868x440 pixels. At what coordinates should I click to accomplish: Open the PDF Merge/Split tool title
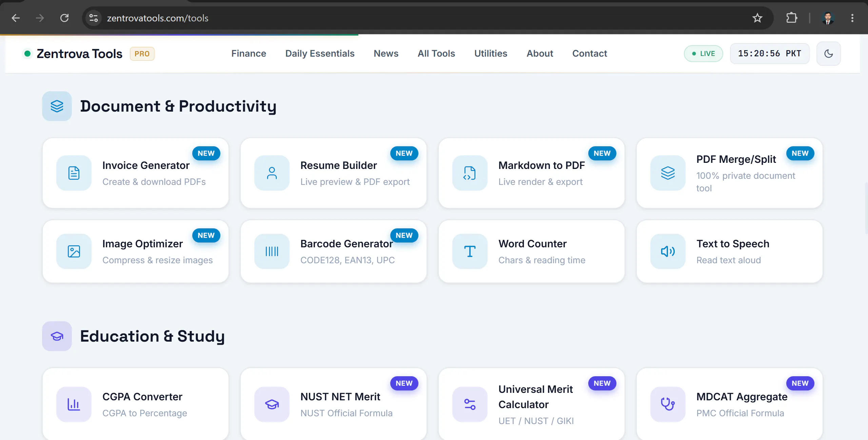coord(736,159)
